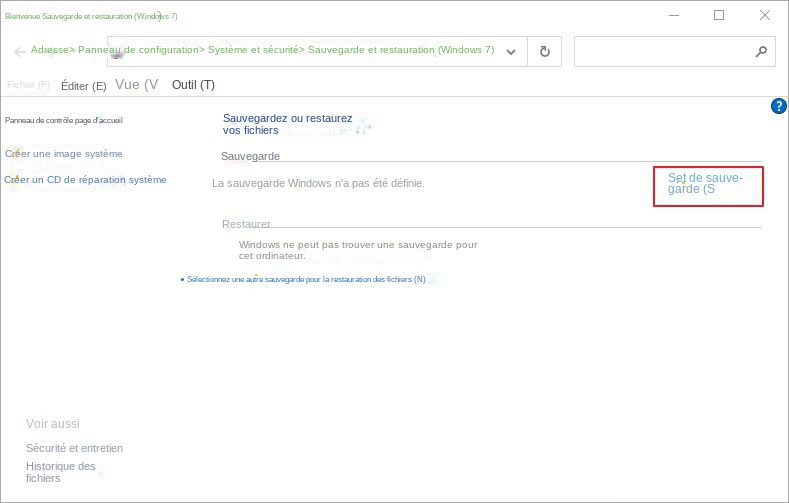The height and width of the screenshot is (503, 789).
Task: Open the Éditer (E) menu
Action: [x=83, y=86]
